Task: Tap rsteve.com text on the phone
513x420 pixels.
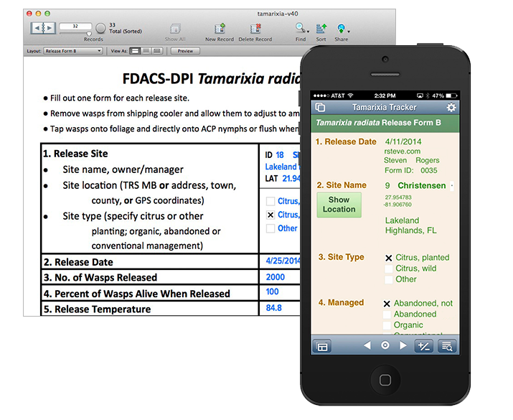Action: point(403,151)
